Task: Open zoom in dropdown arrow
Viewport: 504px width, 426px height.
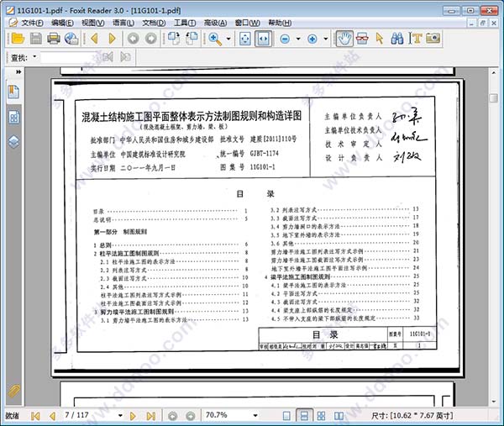Action: tap(326, 39)
